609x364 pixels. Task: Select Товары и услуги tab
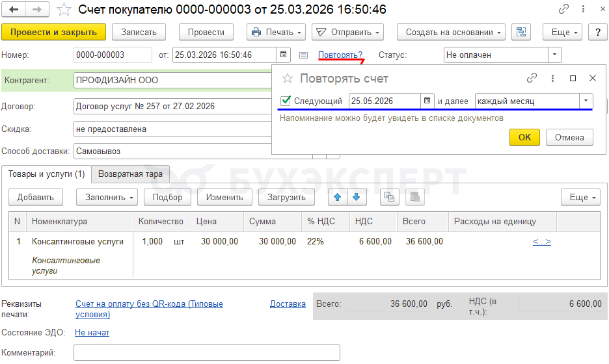click(x=46, y=174)
